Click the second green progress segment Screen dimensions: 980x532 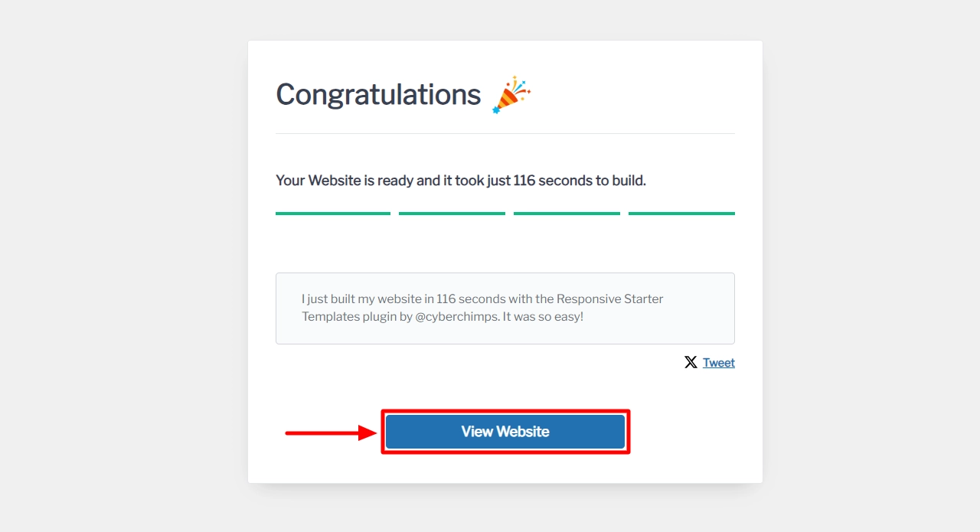452,212
